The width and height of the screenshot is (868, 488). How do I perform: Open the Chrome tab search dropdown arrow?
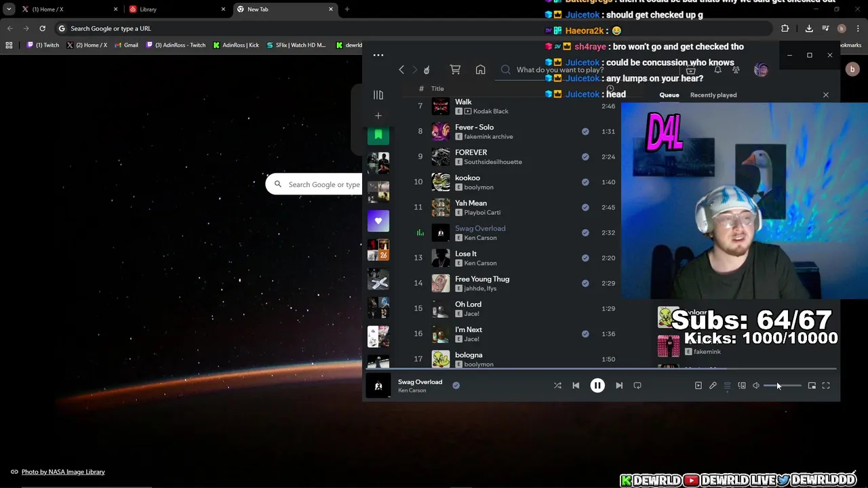point(9,9)
